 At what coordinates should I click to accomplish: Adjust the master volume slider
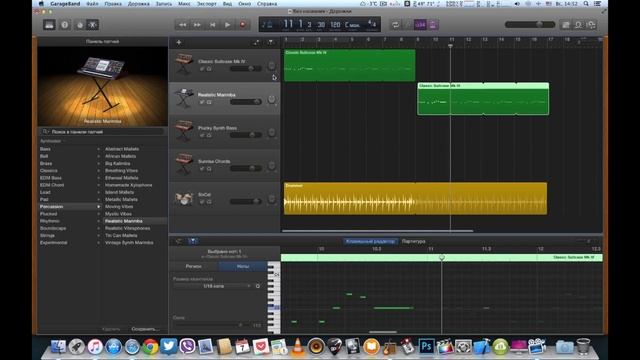pyautogui.click(x=530, y=24)
